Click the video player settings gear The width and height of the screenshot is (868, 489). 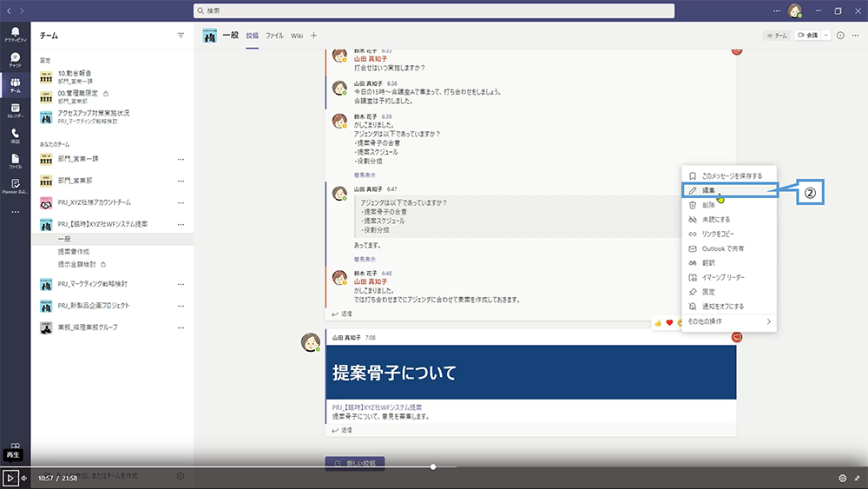(x=843, y=478)
